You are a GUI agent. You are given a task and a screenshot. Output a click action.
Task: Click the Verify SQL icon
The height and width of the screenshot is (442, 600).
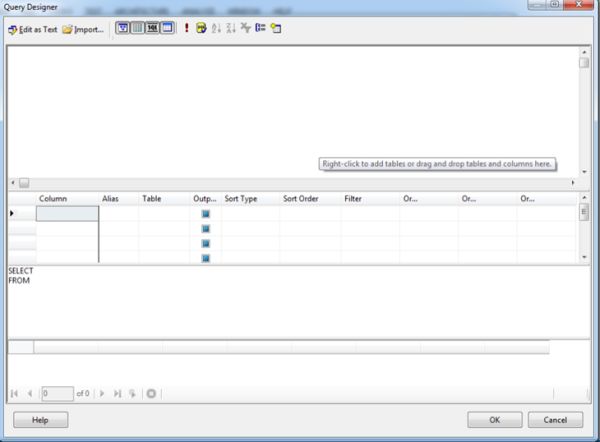[201, 28]
